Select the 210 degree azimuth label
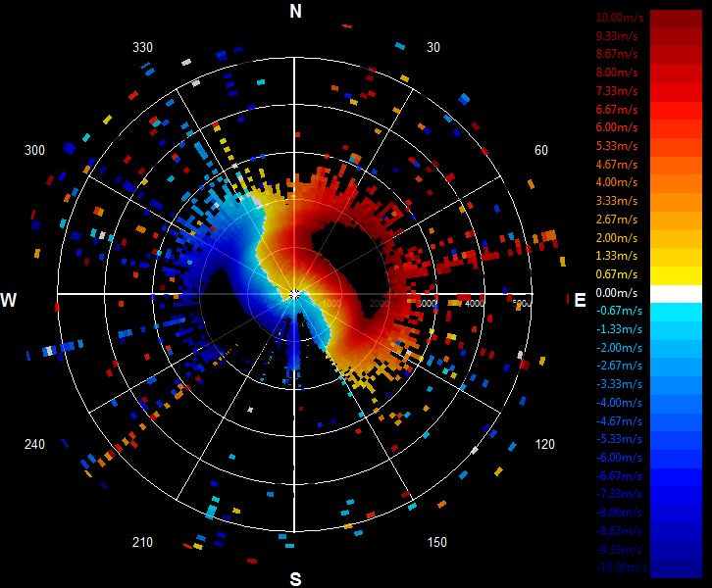712x588 pixels. click(142, 542)
